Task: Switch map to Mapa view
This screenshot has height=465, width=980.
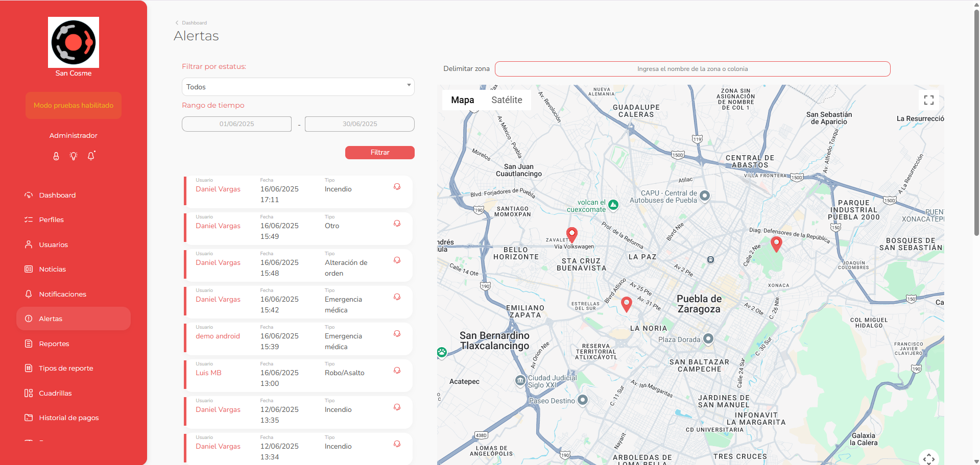Action: 462,100
